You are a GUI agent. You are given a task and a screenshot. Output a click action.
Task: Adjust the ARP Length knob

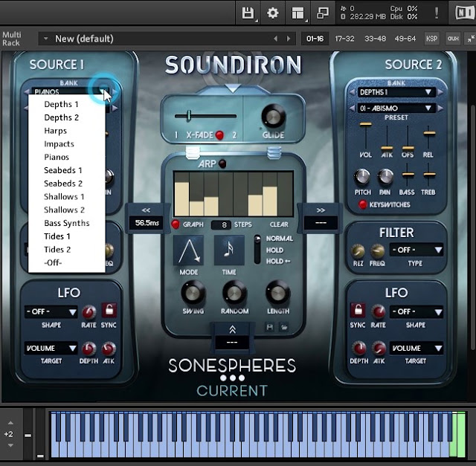pos(277,293)
